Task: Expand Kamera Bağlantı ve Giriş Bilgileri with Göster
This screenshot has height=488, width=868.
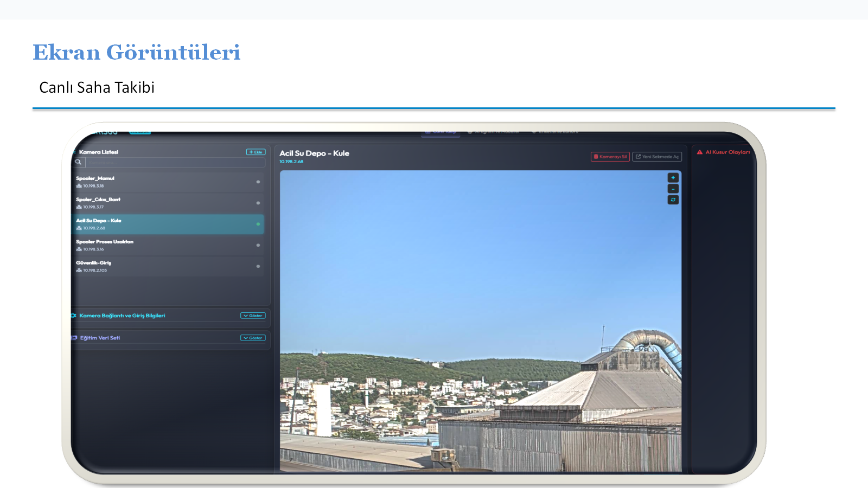Action: [253, 316]
